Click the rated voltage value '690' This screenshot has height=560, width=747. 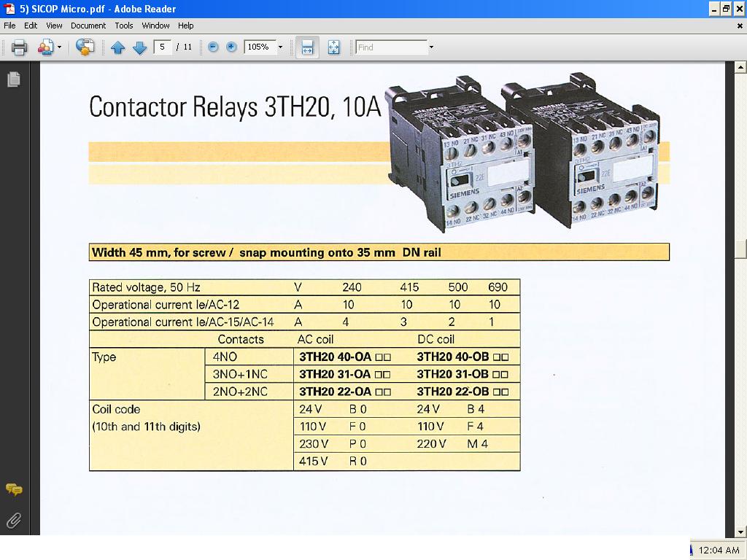(498, 287)
